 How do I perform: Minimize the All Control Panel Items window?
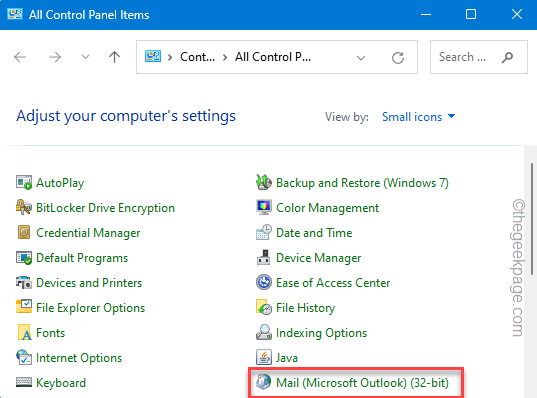tap(426, 14)
